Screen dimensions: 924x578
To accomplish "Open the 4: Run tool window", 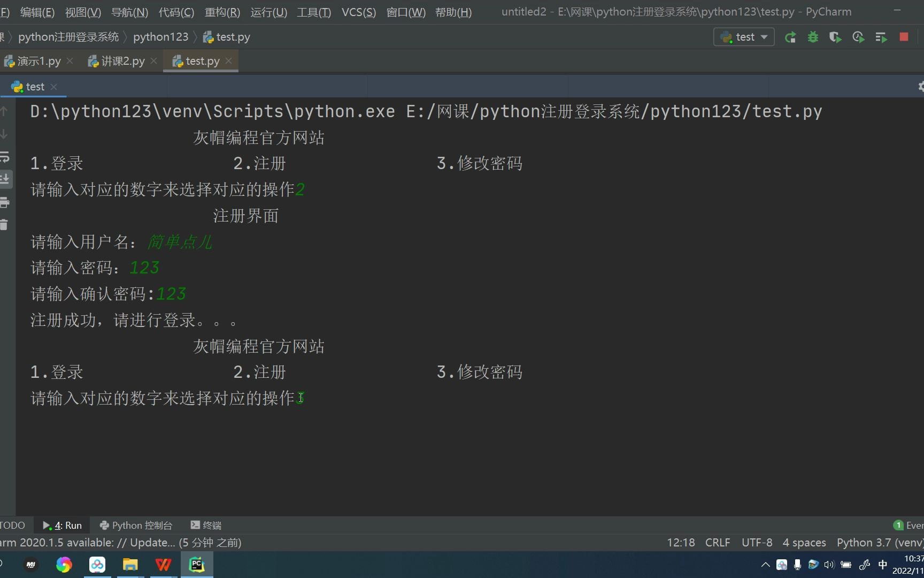I will coord(62,526).
